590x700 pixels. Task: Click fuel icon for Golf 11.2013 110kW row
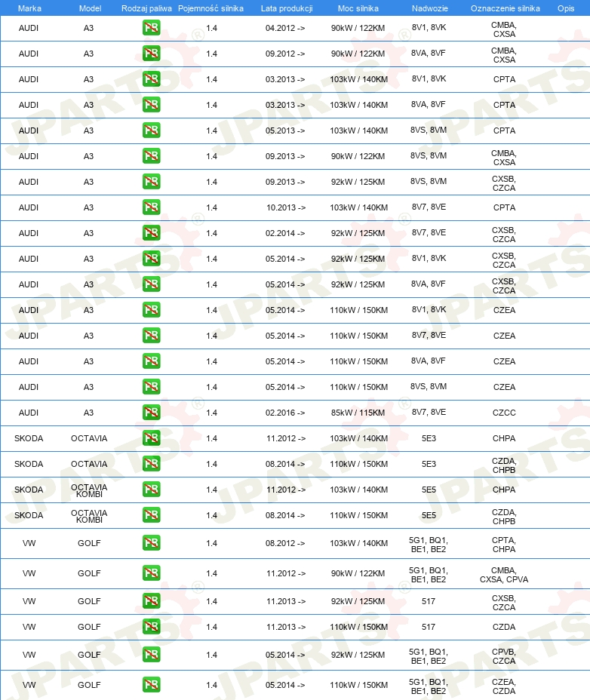click(152, 627)
